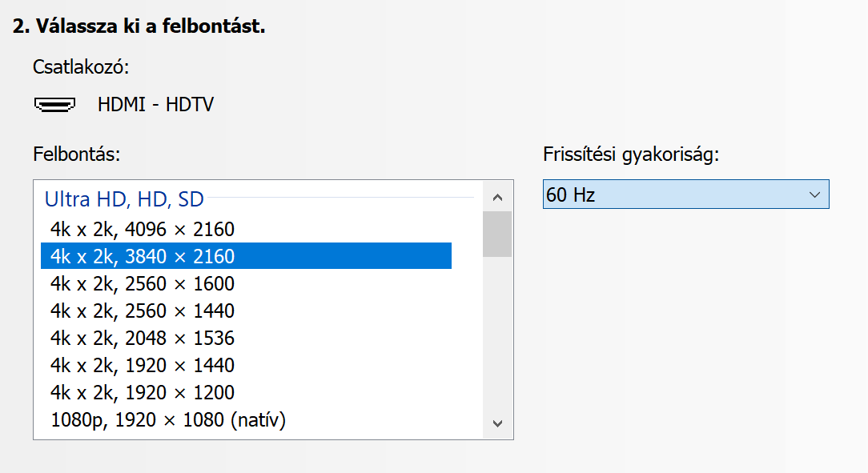Click the HDMI - HDTV connector label
This screenshot has height=473, width=868.
155,104
